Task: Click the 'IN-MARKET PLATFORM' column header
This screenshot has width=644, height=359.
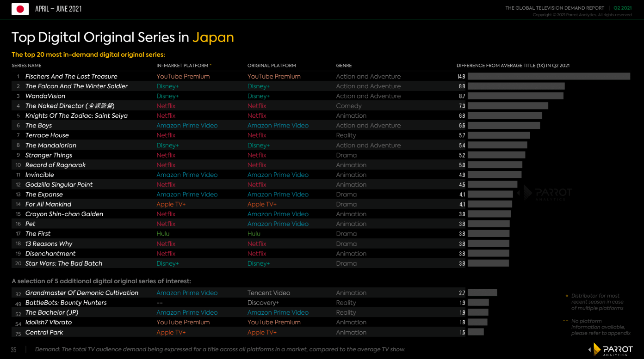Action: pyautogui.click(x=182, y=66)
